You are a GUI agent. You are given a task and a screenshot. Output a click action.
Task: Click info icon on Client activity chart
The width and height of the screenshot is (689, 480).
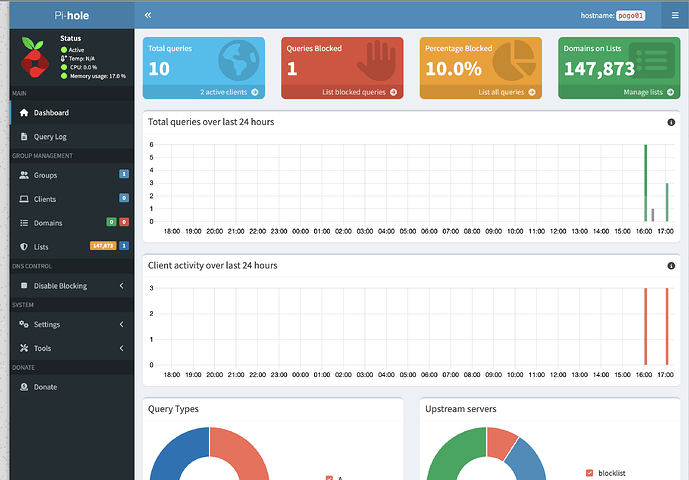[670, 266]
